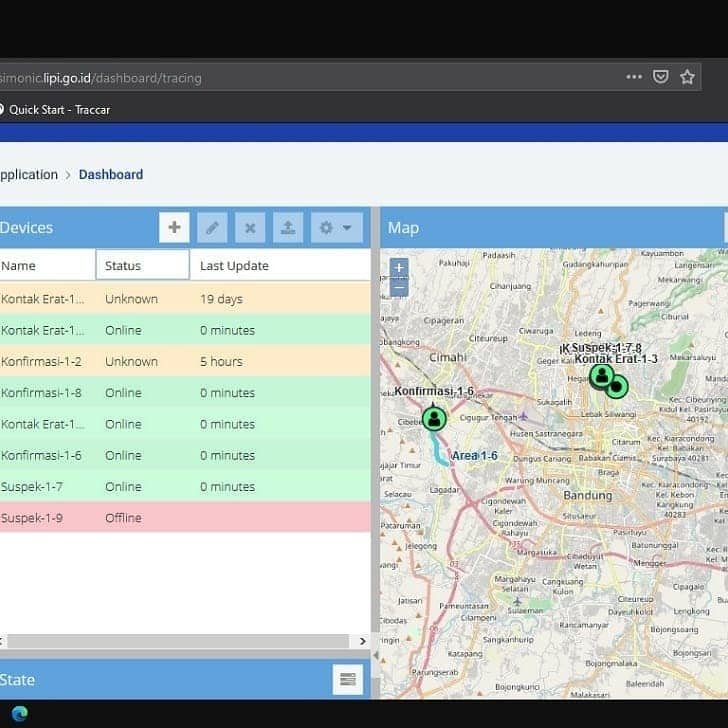
Task: Click the Konfirmasi 1-6 marker on map
Action: (433, 418)
